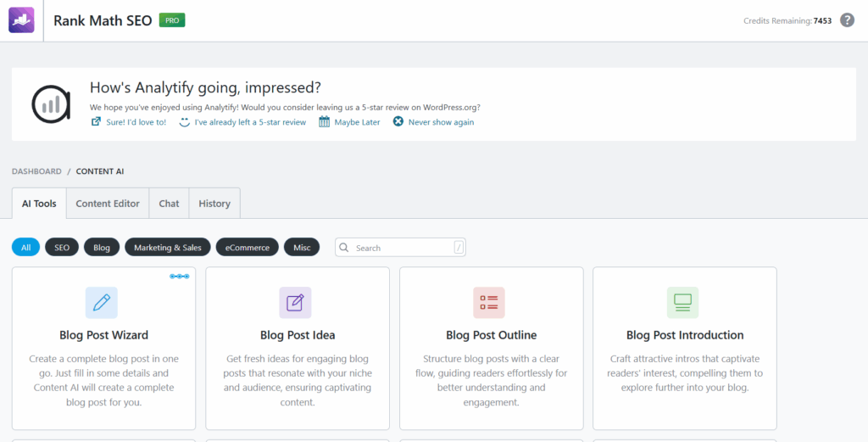
Task: Click "Sure! I'd love to!" link
Action: click(x=136, y=122)
